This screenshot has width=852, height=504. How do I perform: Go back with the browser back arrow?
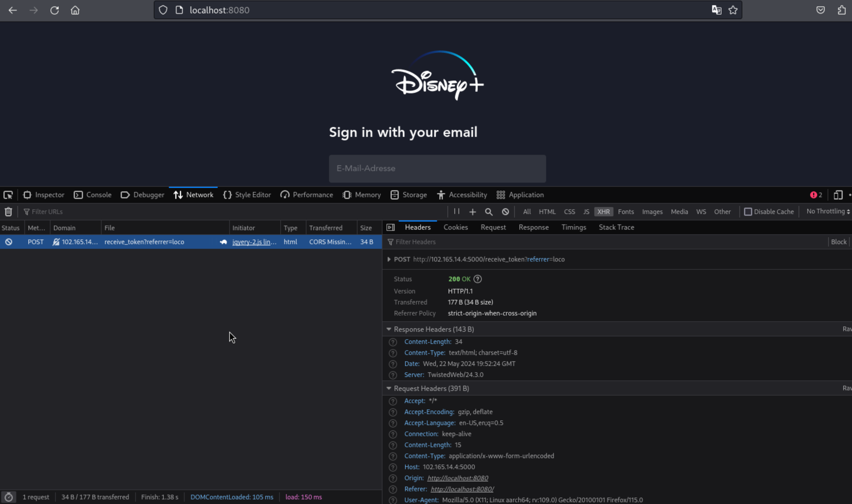12,10
